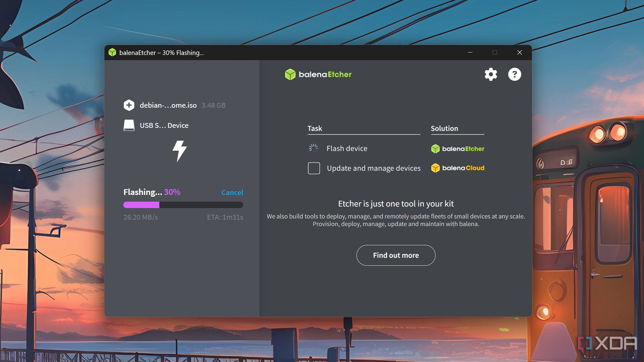Viewport: 644px width, 362px height.
Task: Click the plus image source icon
Action: point(129,105)
